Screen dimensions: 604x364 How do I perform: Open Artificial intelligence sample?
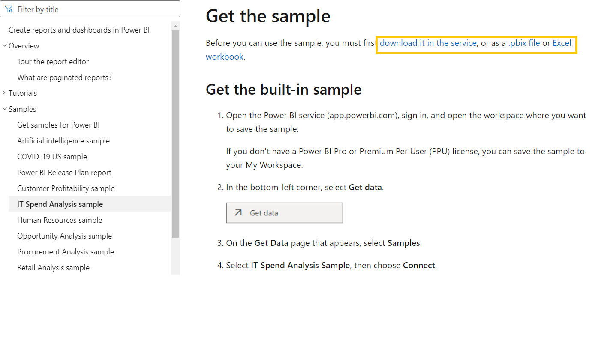click(x=63, y=141)
